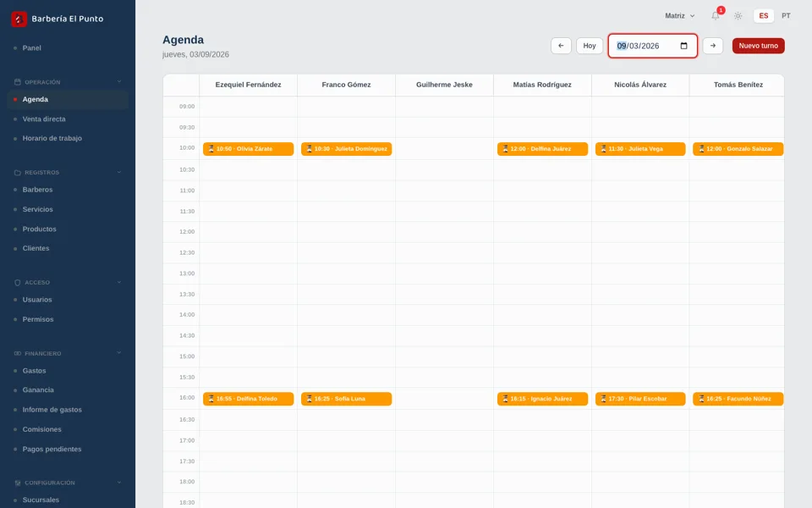
Task: Click Ezequiel Fernández column header
Action: [248, 85]
